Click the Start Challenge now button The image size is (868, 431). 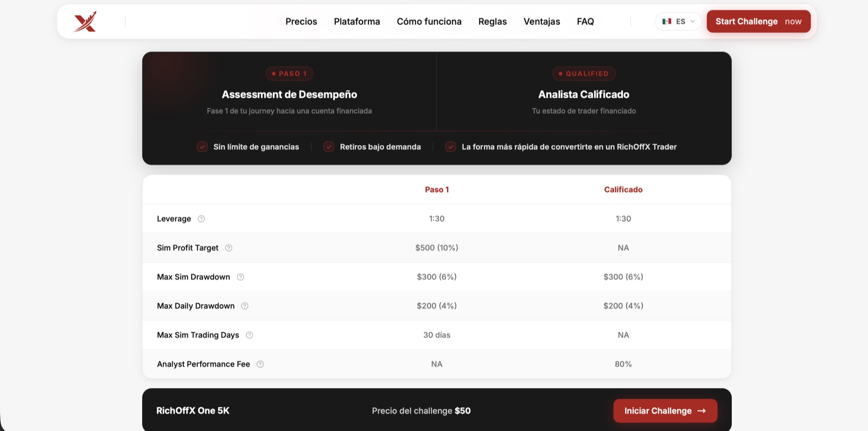point(758,22)
